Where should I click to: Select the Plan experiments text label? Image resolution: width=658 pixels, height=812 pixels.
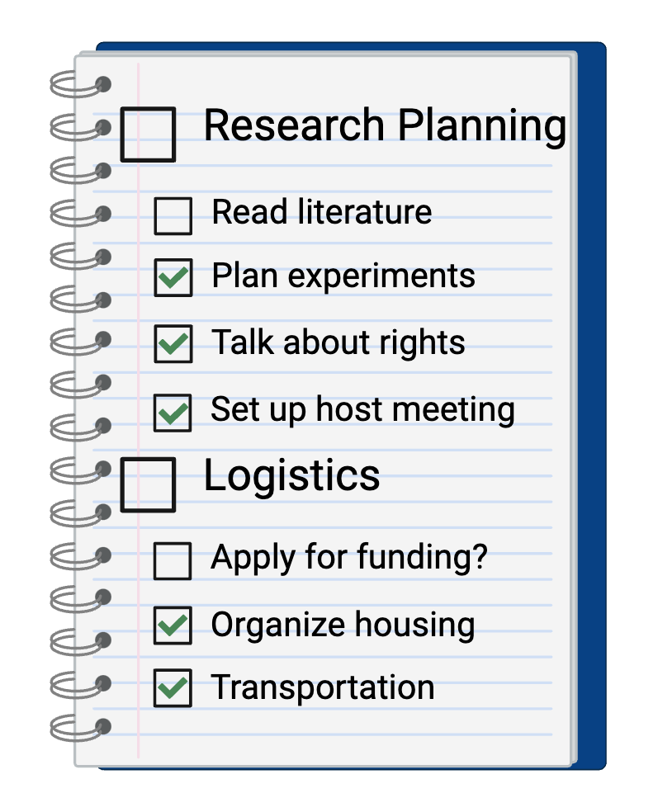pyautogui.click(x=343, y=276)
